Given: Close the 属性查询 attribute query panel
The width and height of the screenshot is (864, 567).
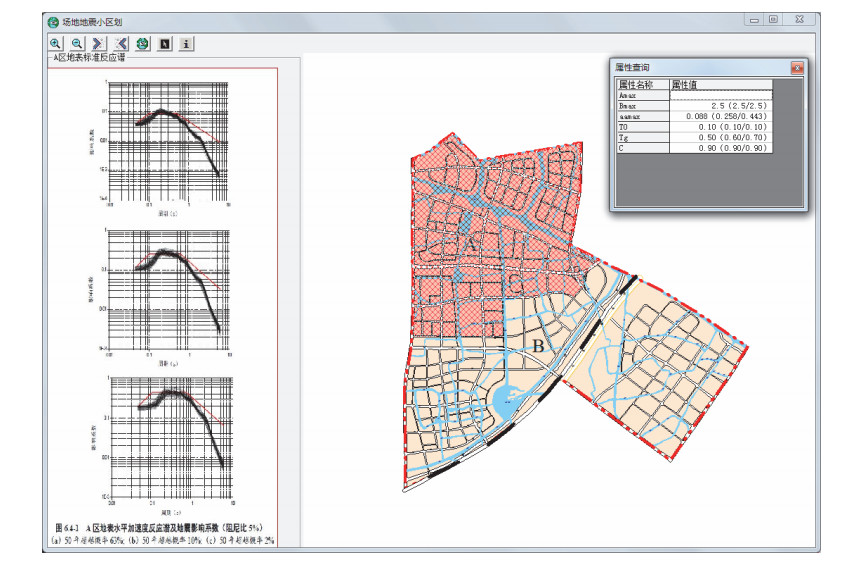Looking at the screenshot, I should 796,68.
